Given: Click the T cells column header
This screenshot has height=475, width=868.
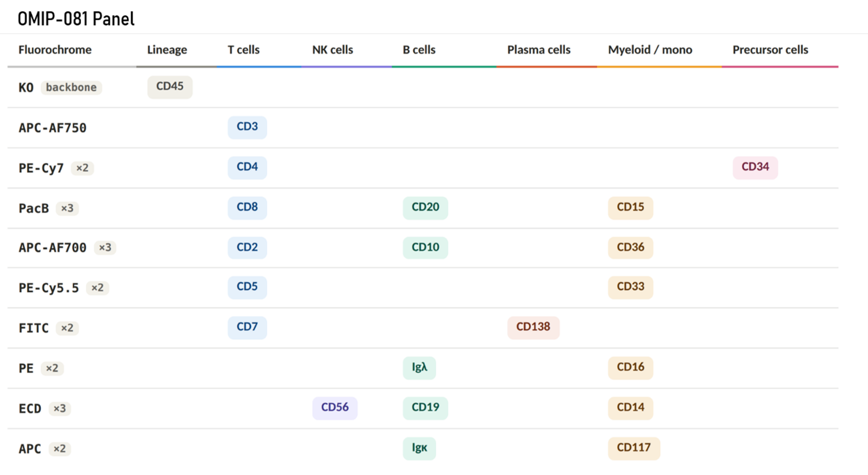Looking at the screenshot, I should point(243,50).
